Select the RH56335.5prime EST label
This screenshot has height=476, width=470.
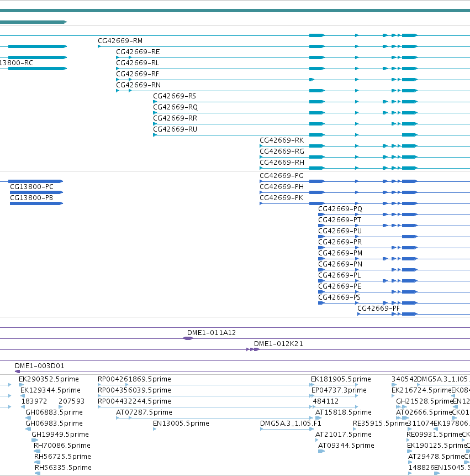tap(63, 468)
